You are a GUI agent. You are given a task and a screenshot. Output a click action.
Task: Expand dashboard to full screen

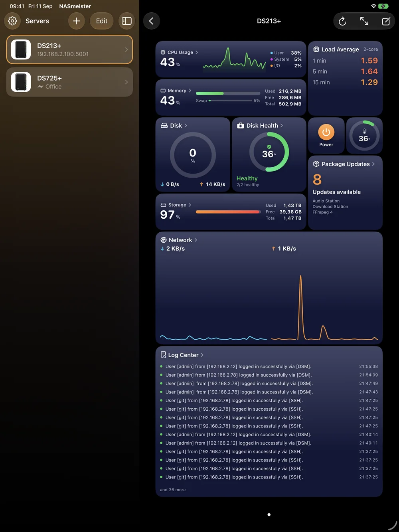[x=364, y=21]
